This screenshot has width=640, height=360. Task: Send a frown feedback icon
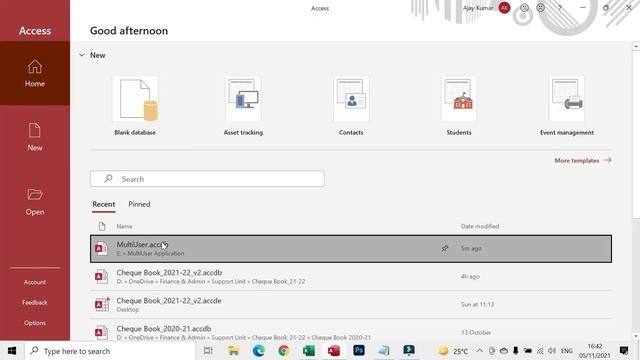541,8
